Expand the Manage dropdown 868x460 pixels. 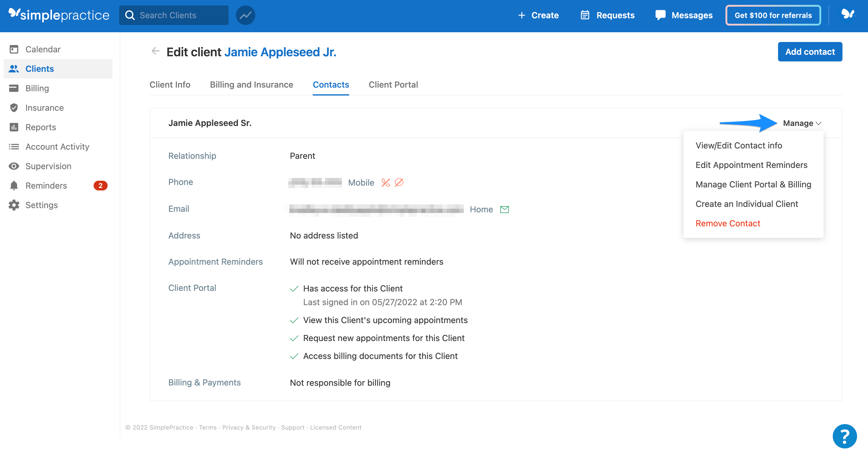[x=802, y=123]
